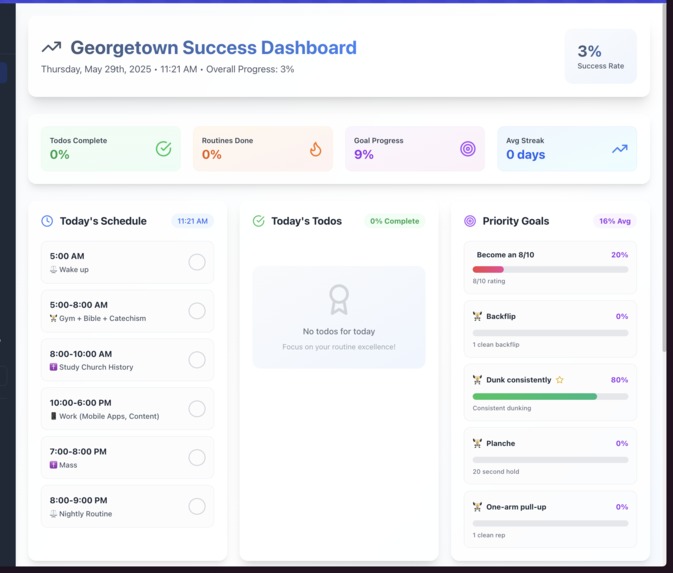Open the Todos Complete stat card

click(111, 149)
